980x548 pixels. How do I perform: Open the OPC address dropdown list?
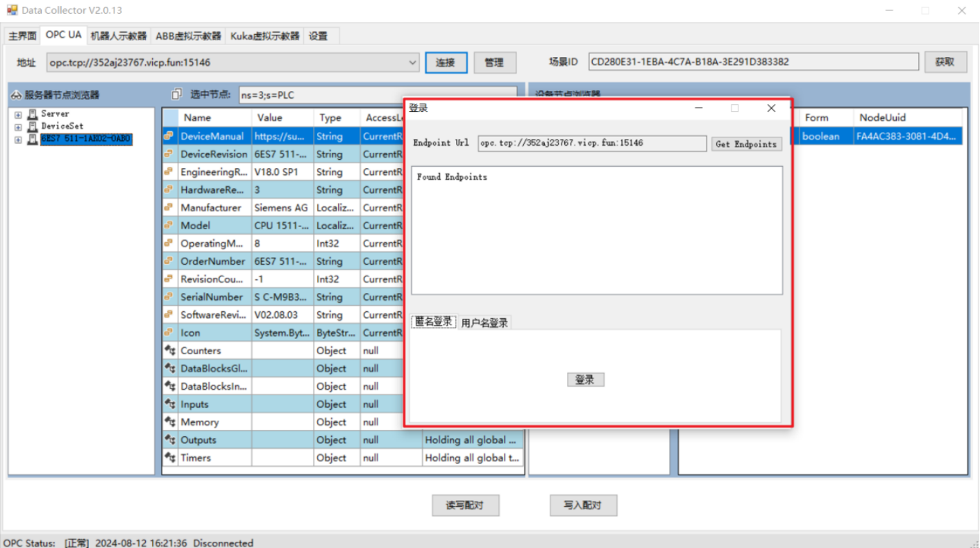(x=413, y=63)
